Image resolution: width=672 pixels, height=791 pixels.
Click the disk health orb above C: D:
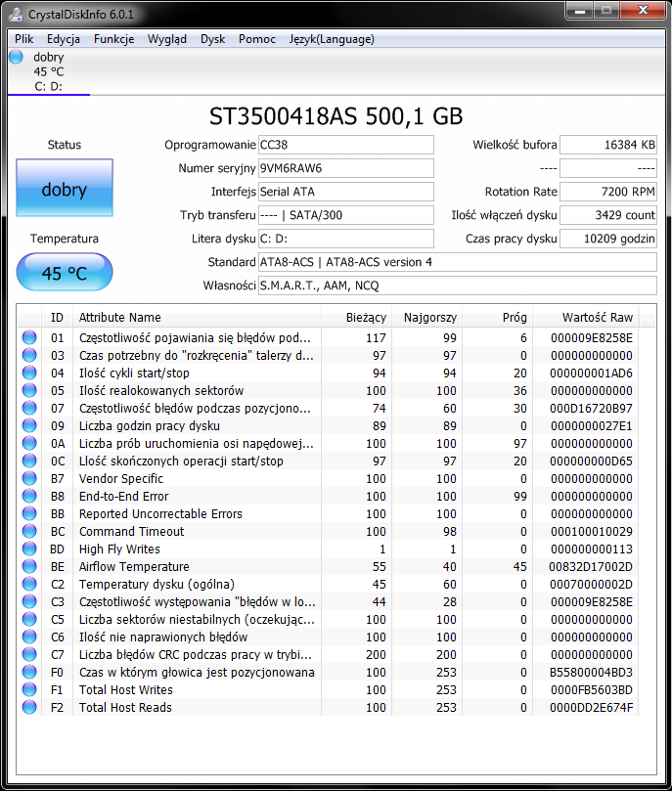[x=17, y=57]
